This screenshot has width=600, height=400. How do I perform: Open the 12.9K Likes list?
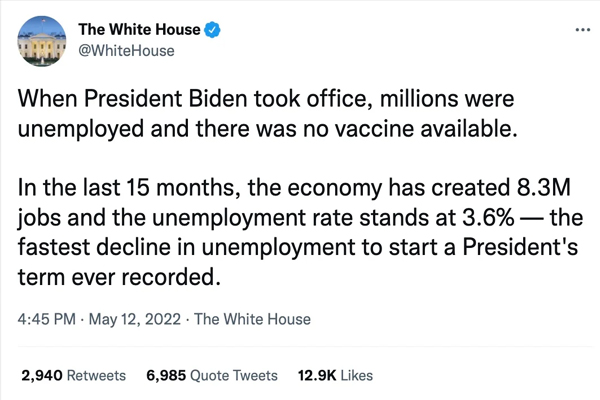click(x=335, y=376)
